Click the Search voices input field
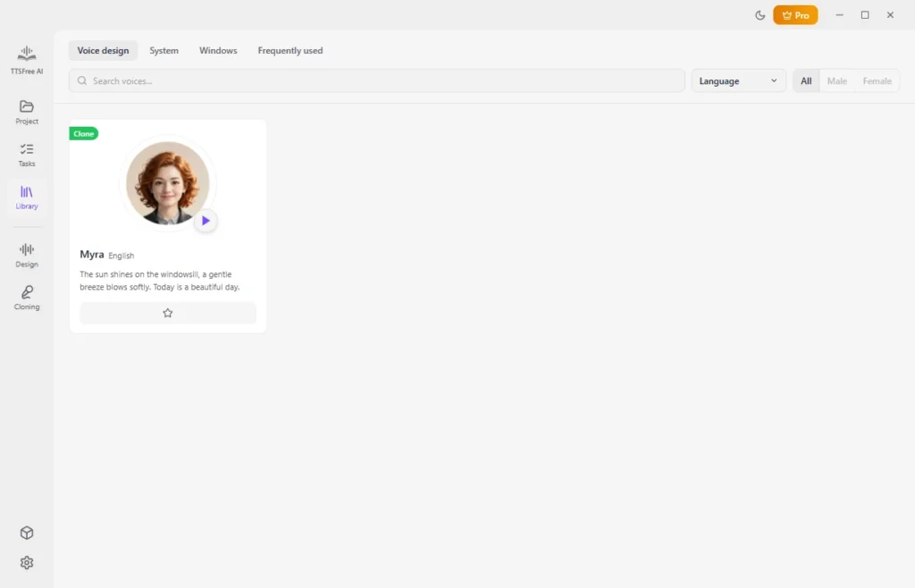The height and width of the screenshot is (588, 915). coord(376,80)
